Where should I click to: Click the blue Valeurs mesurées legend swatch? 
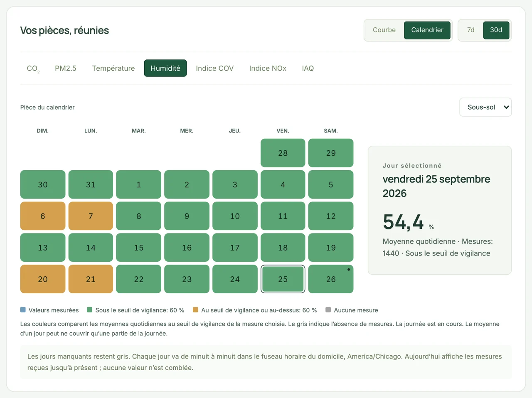click(x=23, y=310)
